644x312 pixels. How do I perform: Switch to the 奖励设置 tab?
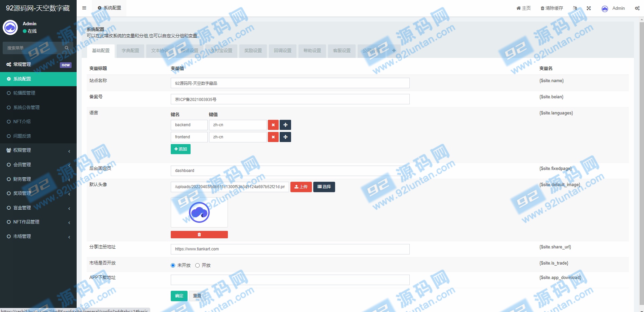[x=253, y=50]
